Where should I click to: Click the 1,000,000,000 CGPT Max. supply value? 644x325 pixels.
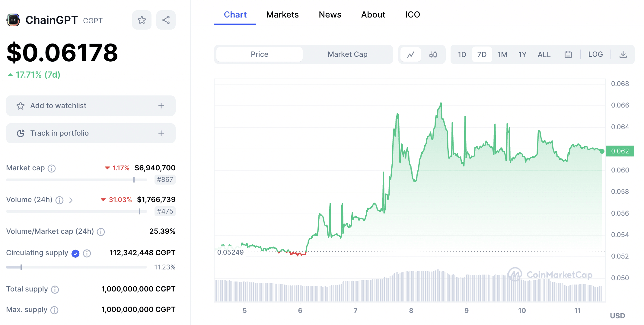coord(139,310)
